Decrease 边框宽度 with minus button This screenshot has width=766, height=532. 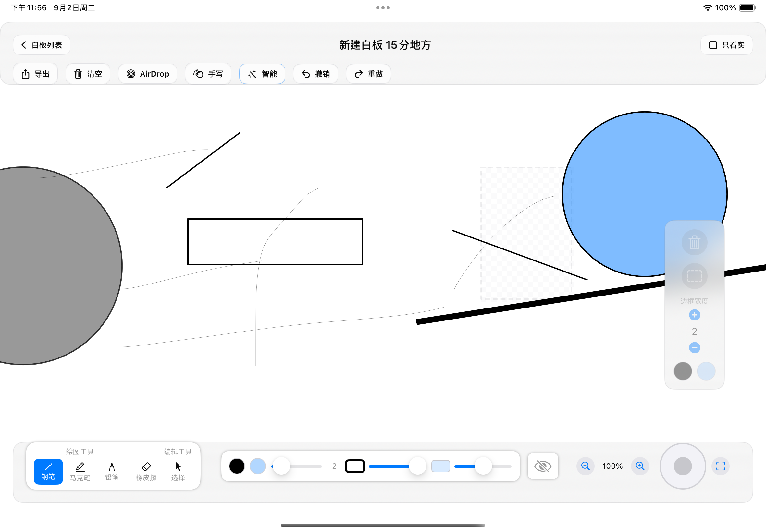pyautogui.click(x=694, y=348)
